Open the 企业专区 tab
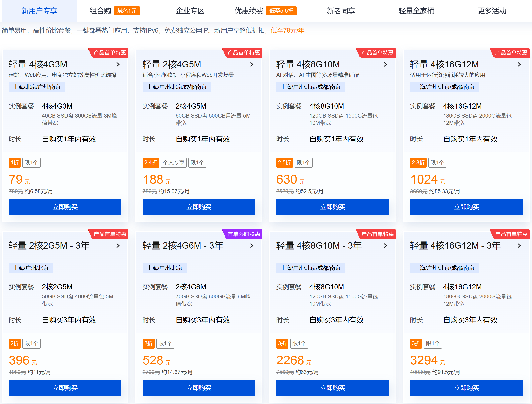The height and width of the screenshot is (404, 532). 190,11
